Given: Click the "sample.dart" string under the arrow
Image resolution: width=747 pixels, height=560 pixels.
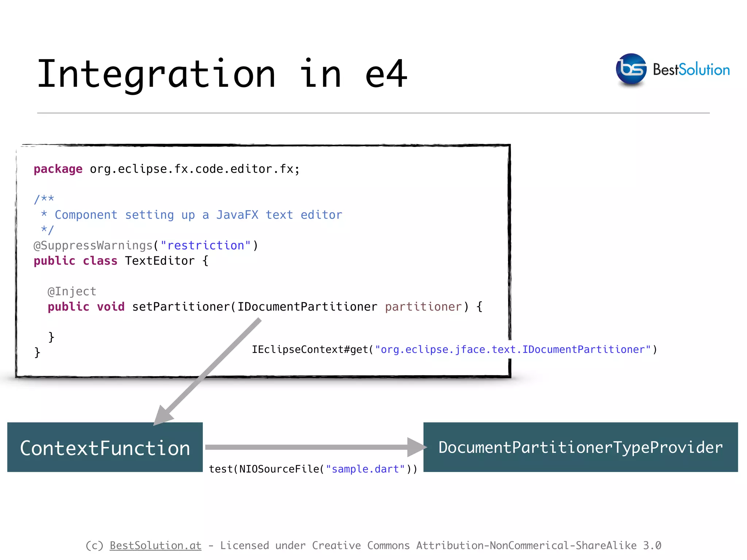Looking at the screenshot, I should pyautogui.click(x=365, y=469).
